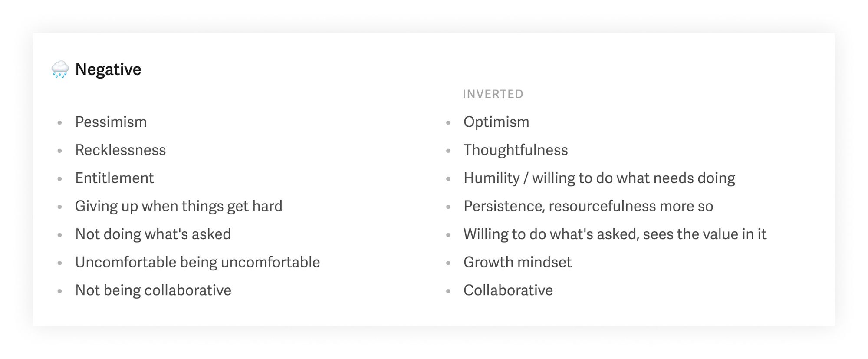The width and height of the screenshot is (868, 359).
Task: Click the Recklessness bullet item
Action: (120, 150)
